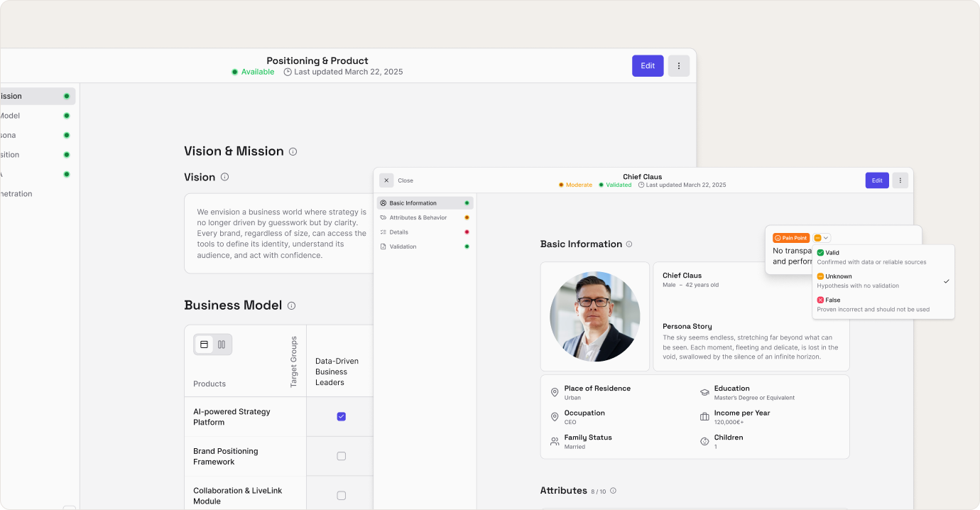Click the Basic Information person icon in sidebar
Viewport: 980px width, 510px height.
[383, 203]
